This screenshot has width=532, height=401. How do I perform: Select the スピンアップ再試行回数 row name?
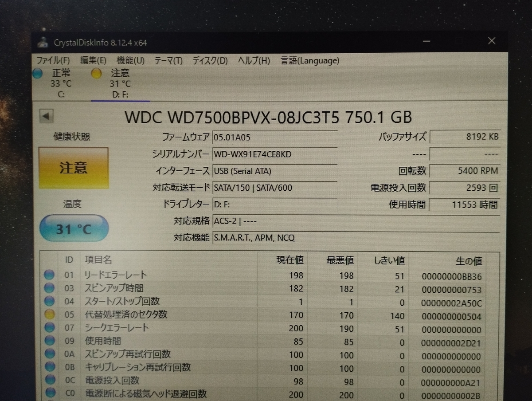[x=128, y=354]
